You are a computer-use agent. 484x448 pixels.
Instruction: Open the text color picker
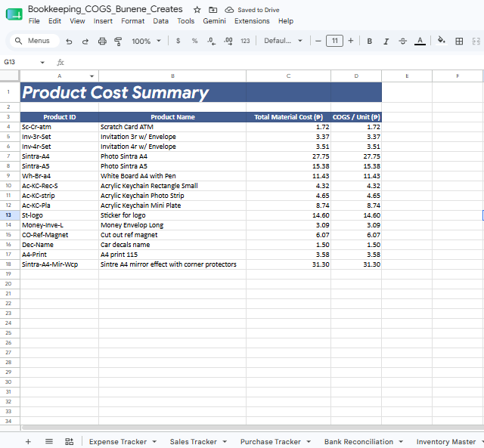click(x=420, y=41)
